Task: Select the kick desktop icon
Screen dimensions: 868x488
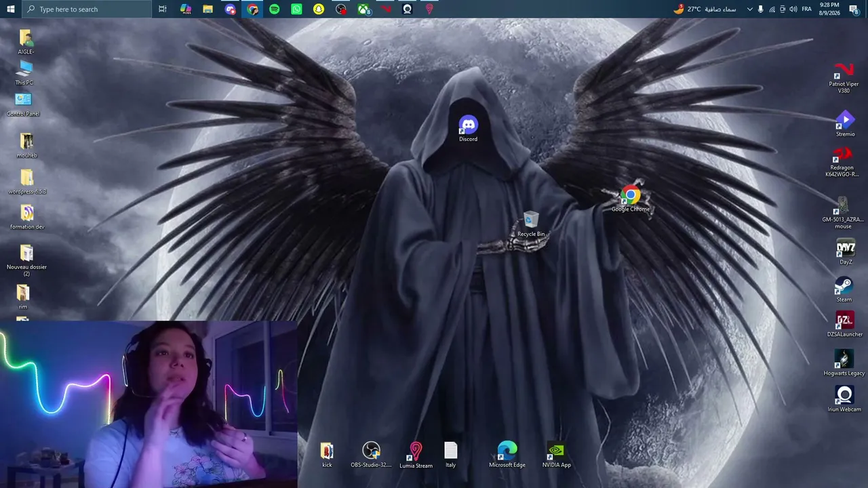Action: 327,455
